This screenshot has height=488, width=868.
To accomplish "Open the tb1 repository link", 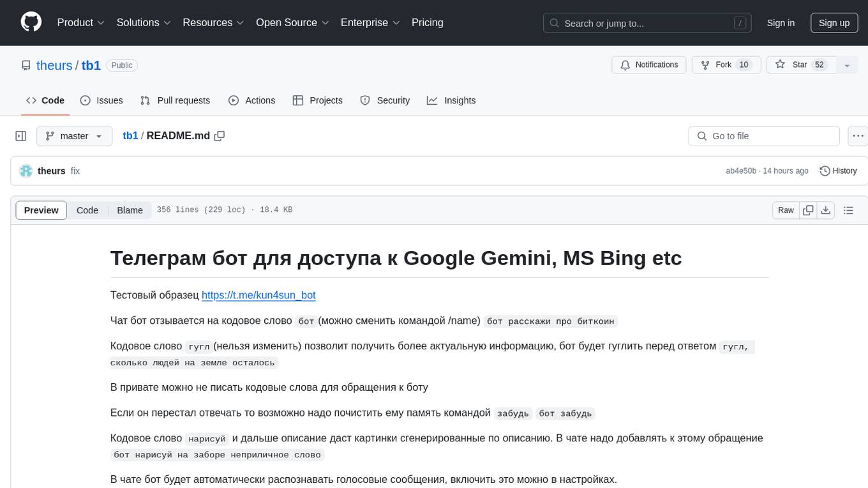I will coord(91,65).
